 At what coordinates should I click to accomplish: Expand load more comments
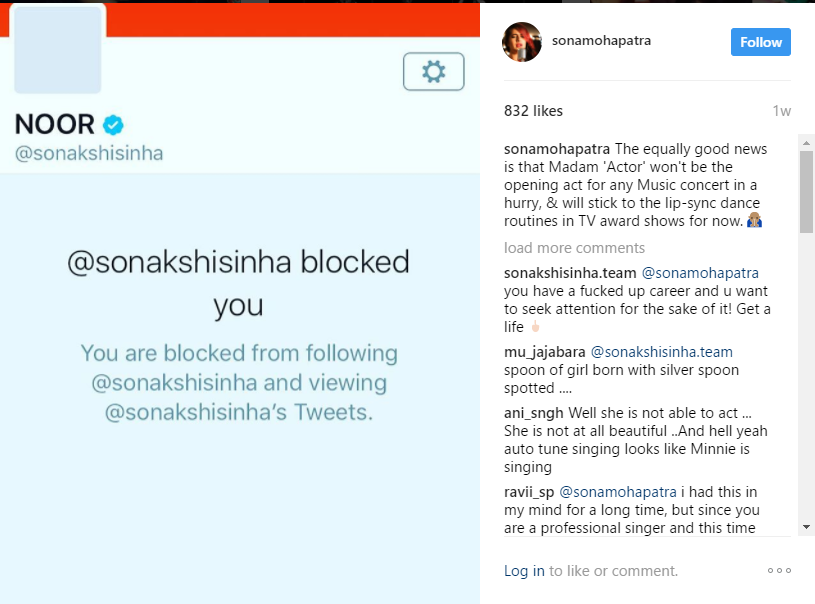click(x=574, y=248)
